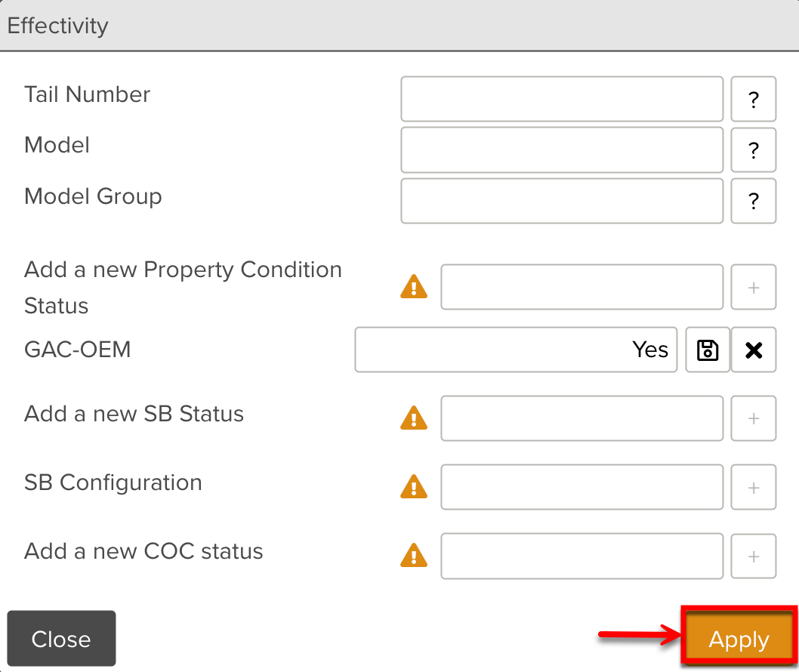799x672 pixels.
Task: Select the Model Group input field
Action: [x=562, y=201]
